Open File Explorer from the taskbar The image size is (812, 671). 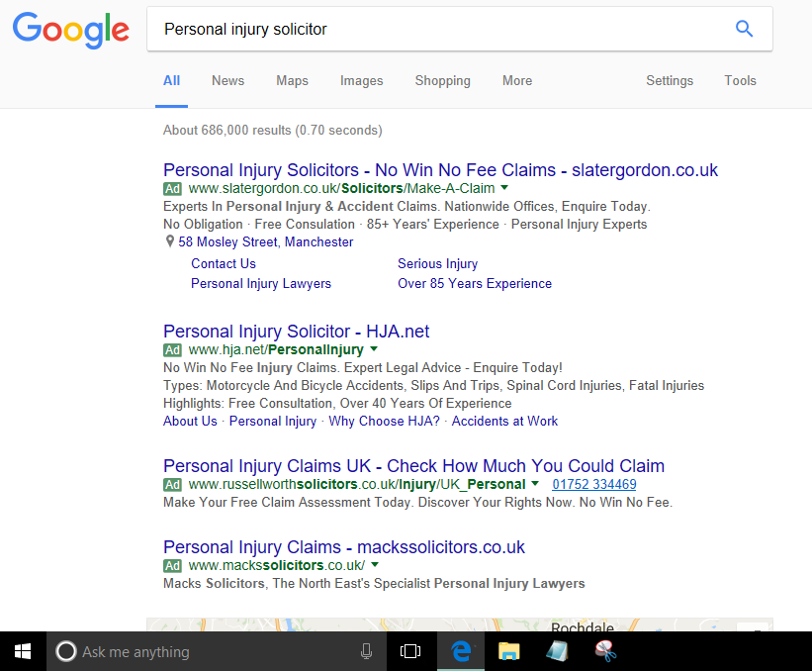pyautogui.click(x=509, y=651)
